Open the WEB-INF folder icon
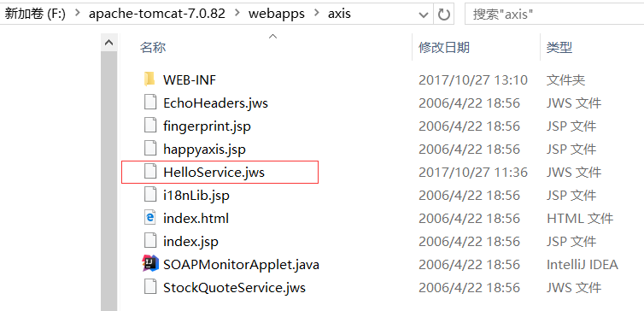Screen dimensions: 644x311 150,79
